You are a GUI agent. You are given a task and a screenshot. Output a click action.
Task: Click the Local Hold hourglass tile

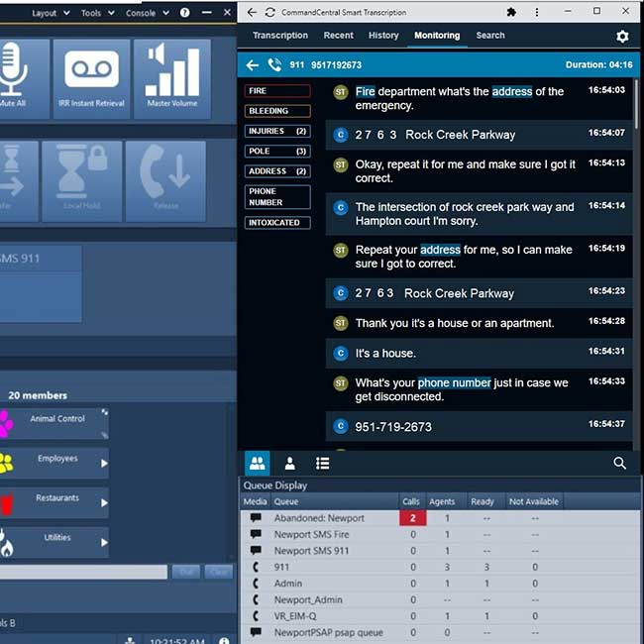click(81, 181)
